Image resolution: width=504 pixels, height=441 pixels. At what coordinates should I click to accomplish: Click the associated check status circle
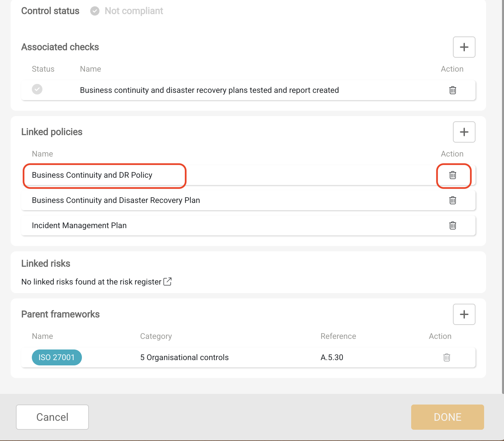click(37, 89)
